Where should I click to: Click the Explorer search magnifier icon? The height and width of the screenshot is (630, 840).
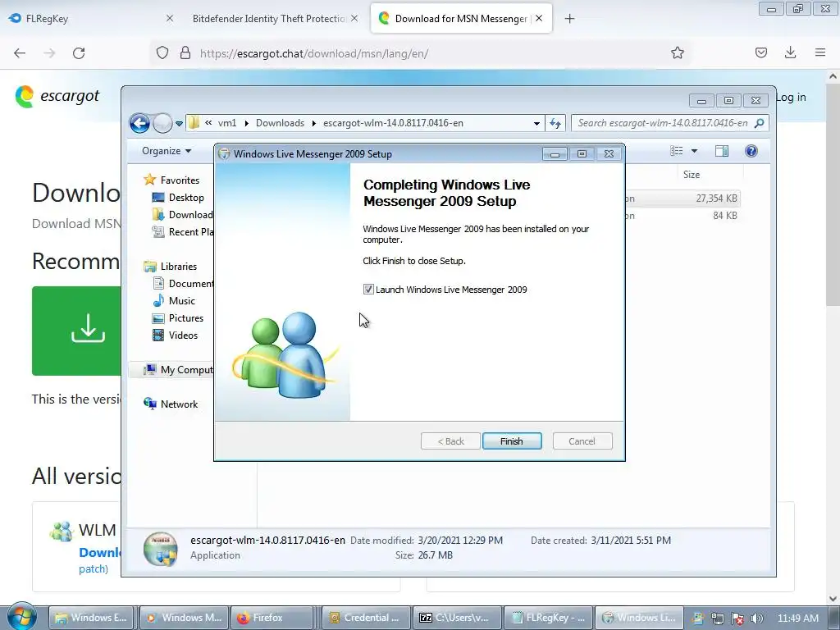tap(759, 123)
